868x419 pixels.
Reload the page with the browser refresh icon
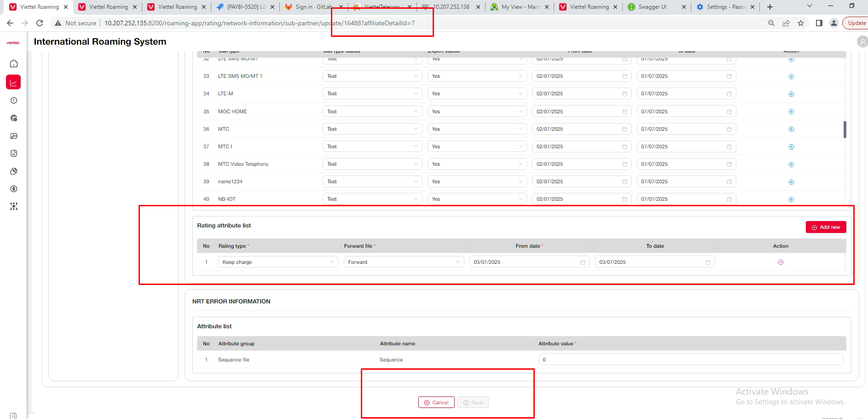[40, 23]
